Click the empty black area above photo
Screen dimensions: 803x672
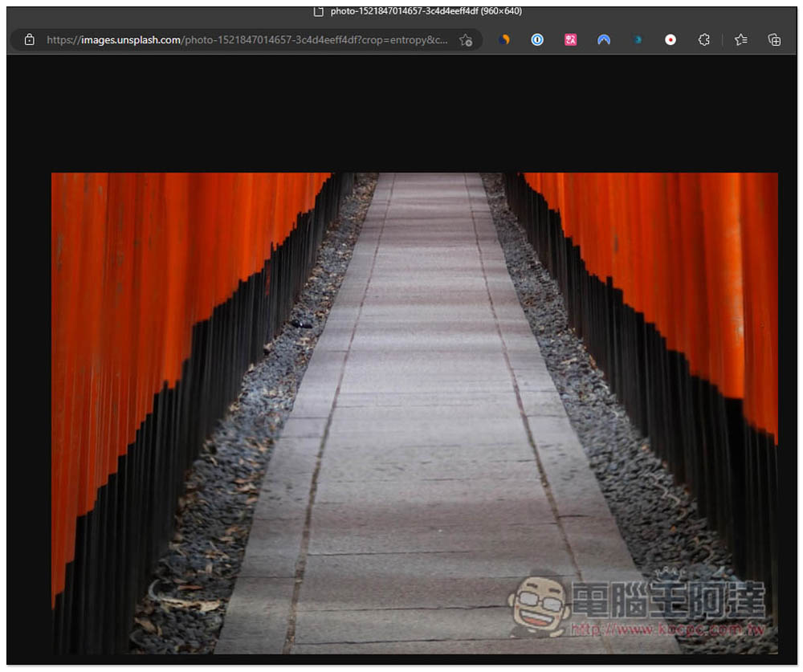401,112
